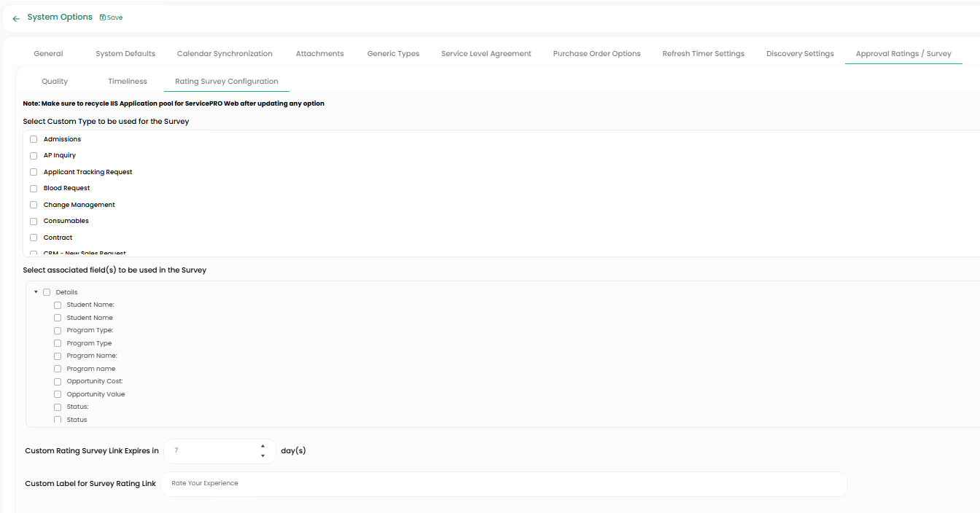Screen dimensions: 980x513
Task: Click the back arrow icon
Action: tap(16, 18)
